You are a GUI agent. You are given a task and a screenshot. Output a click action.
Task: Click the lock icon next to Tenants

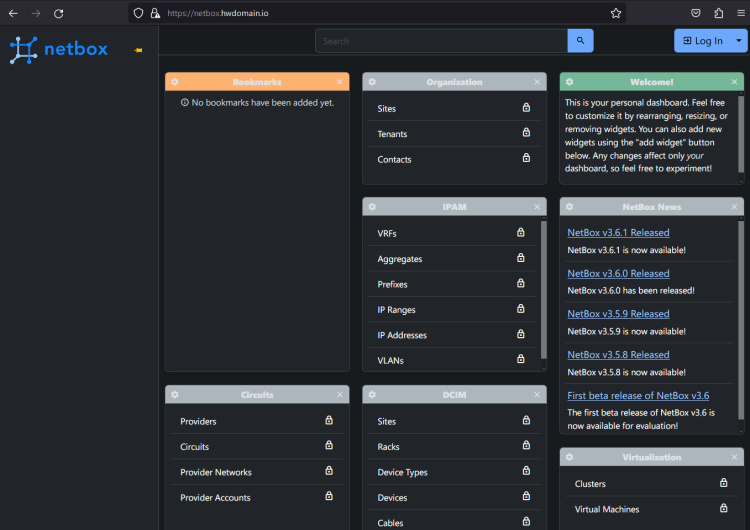coord(526,133)
